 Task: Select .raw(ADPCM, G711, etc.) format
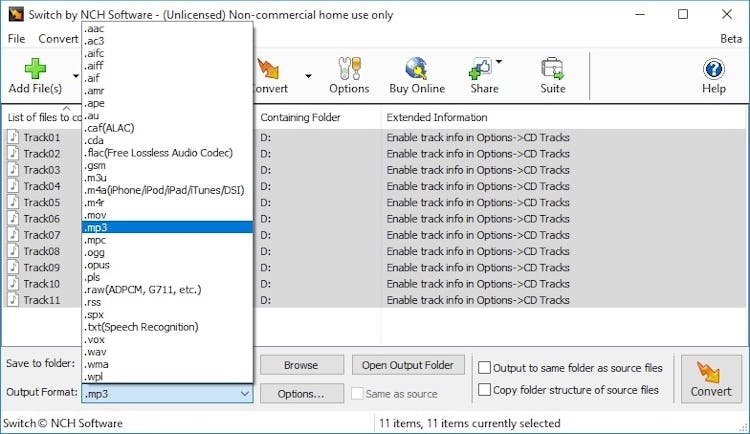pyautogui.click(x=167, y=290)
